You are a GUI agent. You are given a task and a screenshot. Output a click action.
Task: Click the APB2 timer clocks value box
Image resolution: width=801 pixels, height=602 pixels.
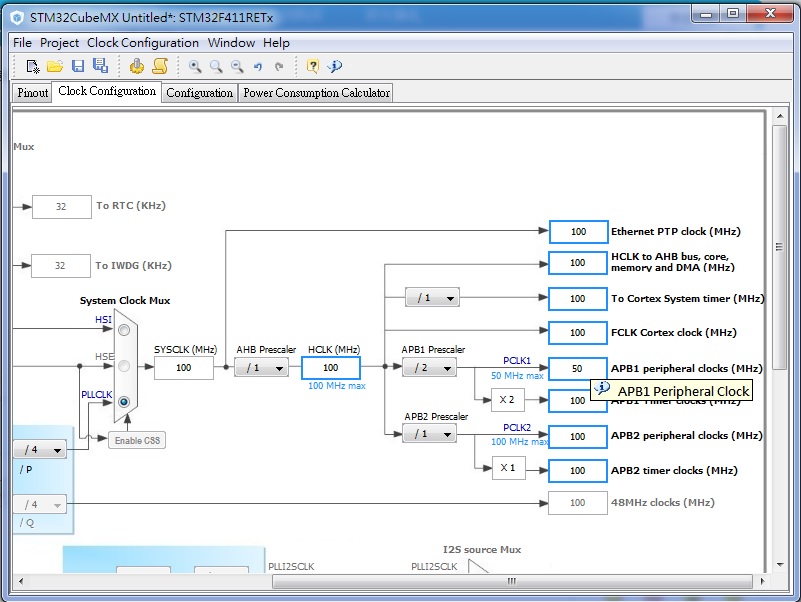click(578, 471)
